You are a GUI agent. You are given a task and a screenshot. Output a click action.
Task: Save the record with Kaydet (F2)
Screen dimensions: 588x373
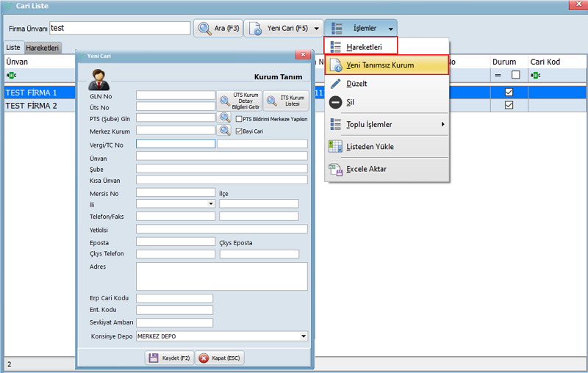[x=169, y=358]
